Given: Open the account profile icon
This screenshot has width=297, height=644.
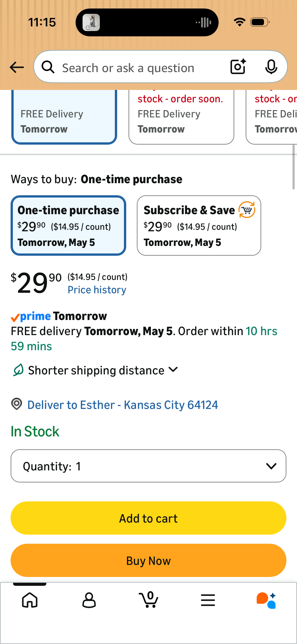Looking at the screenshot, I should (x=89, y=600).
